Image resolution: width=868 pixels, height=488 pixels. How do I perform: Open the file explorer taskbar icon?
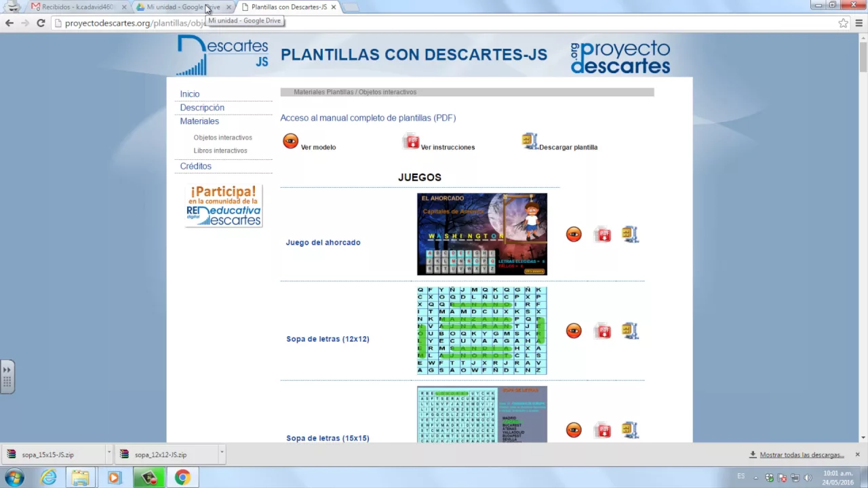tap(81, 478)
